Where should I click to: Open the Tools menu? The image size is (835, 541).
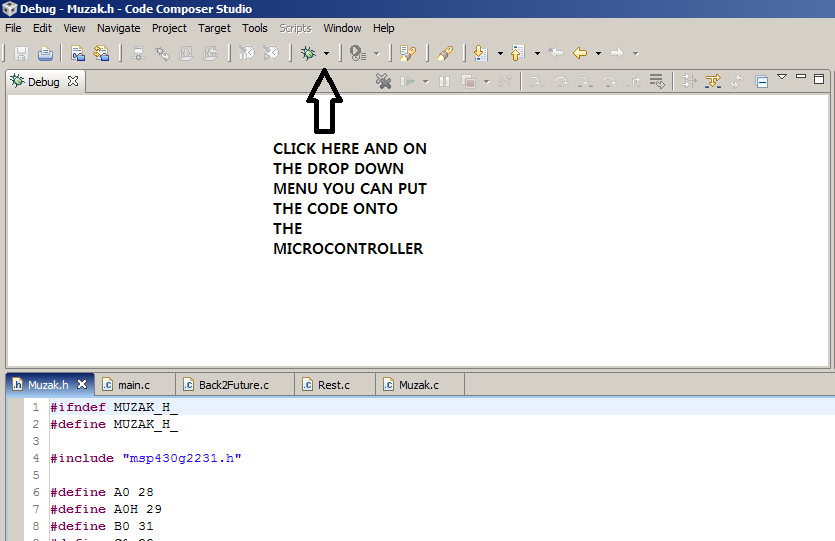click(x=255, y=28)
